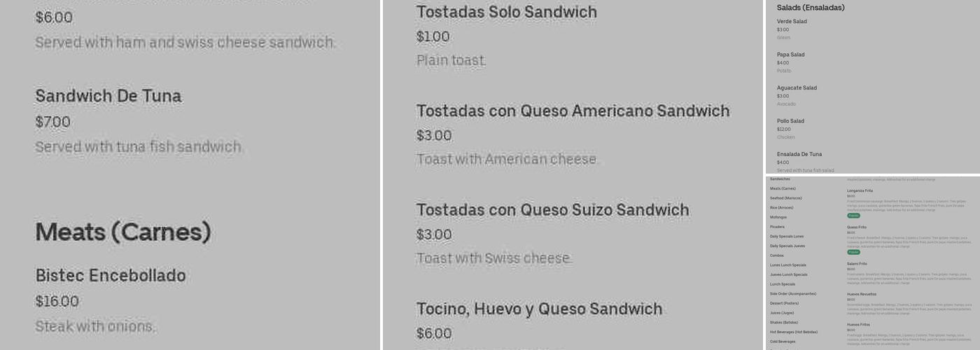
Task: Open the Ensalada De Tuna item
Action: (799, 154)
